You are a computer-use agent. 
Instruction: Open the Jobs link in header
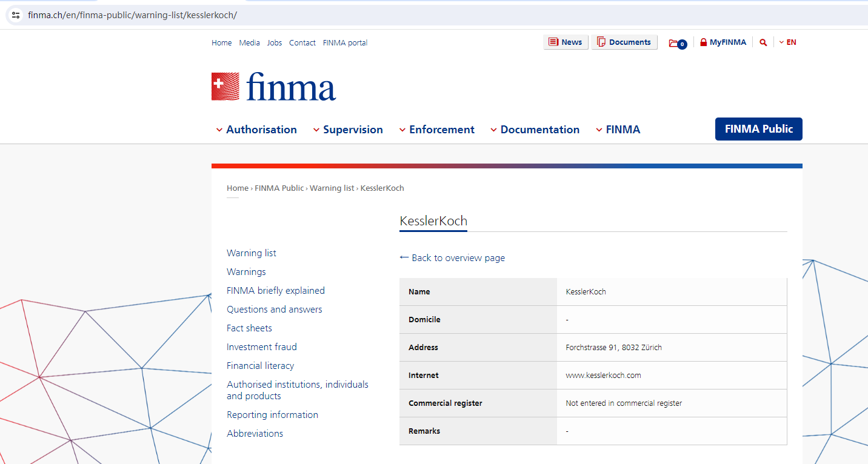[275, 43]
